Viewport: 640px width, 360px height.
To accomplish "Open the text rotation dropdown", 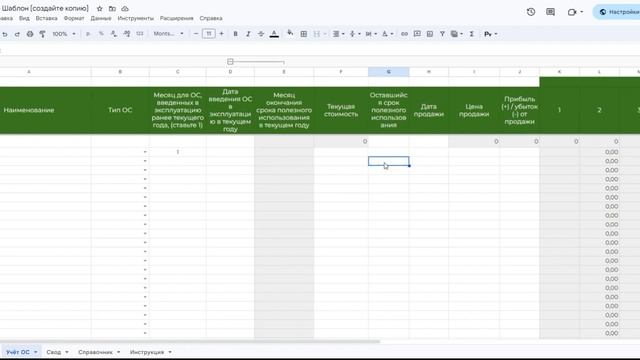I will (387, 34).
